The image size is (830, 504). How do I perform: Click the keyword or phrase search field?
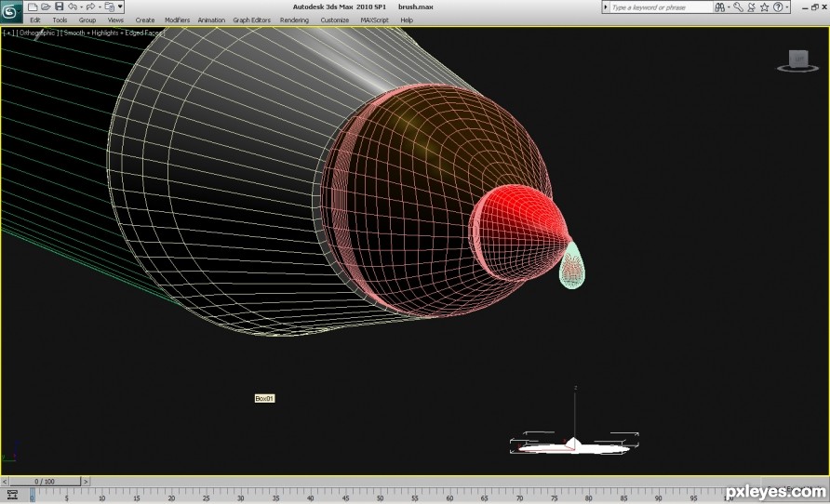[661, 7]
